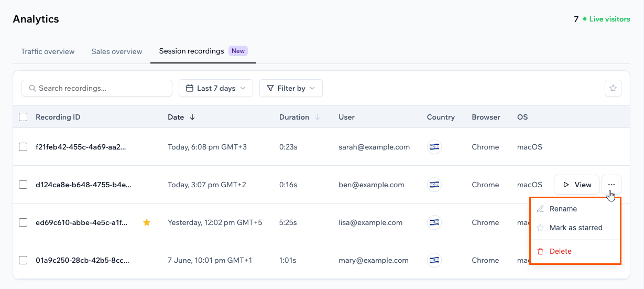This screenshot has width=644, height=289.
Task: Click View button for d124ca8e recording
Action: [x=576, y=185]
